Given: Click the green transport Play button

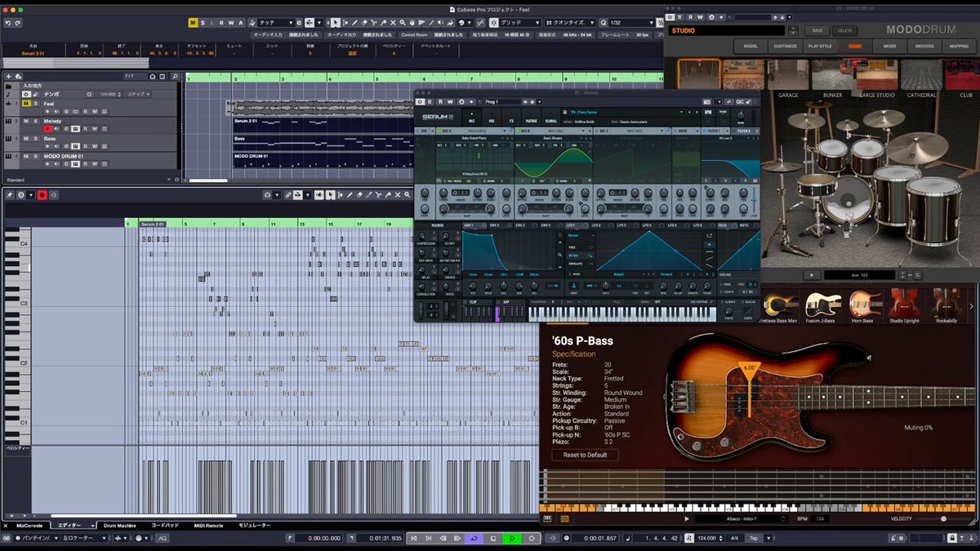Looking at the screenshot, I should [512, 539].
